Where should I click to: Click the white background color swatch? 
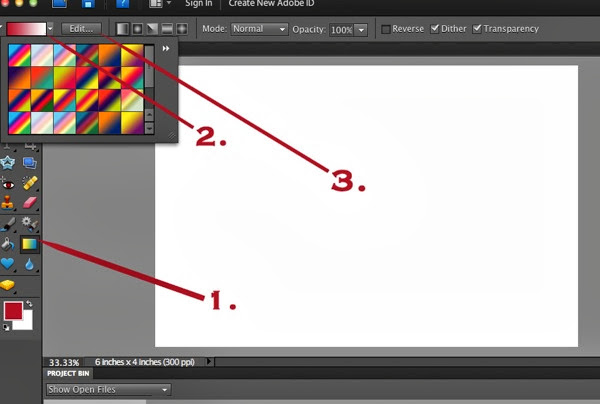tap(25, 323)
